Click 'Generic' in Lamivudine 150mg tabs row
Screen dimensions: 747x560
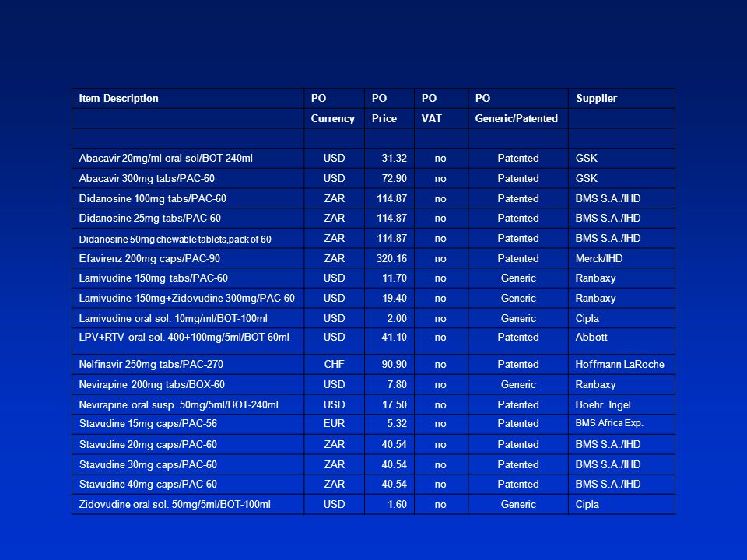[x=518, y=278]
